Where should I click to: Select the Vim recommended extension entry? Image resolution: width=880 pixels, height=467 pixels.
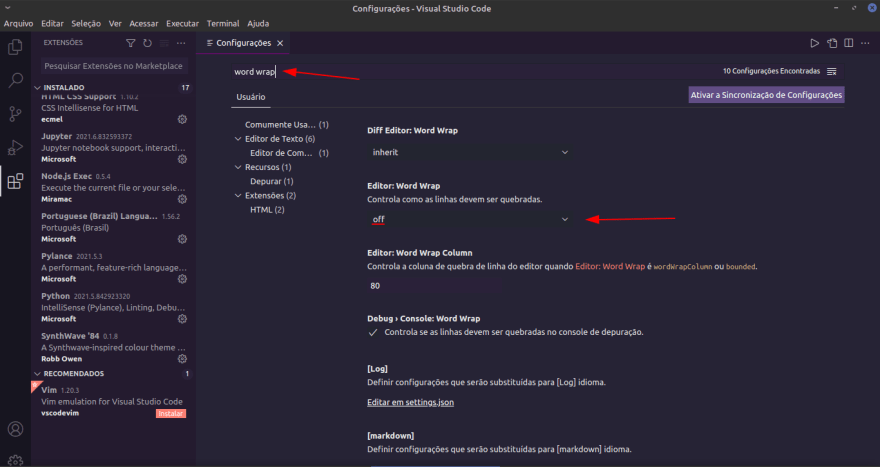tap(114, 401)
